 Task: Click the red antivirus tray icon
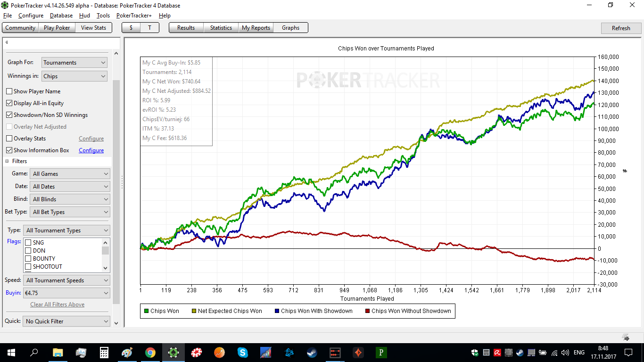(497, 352)
